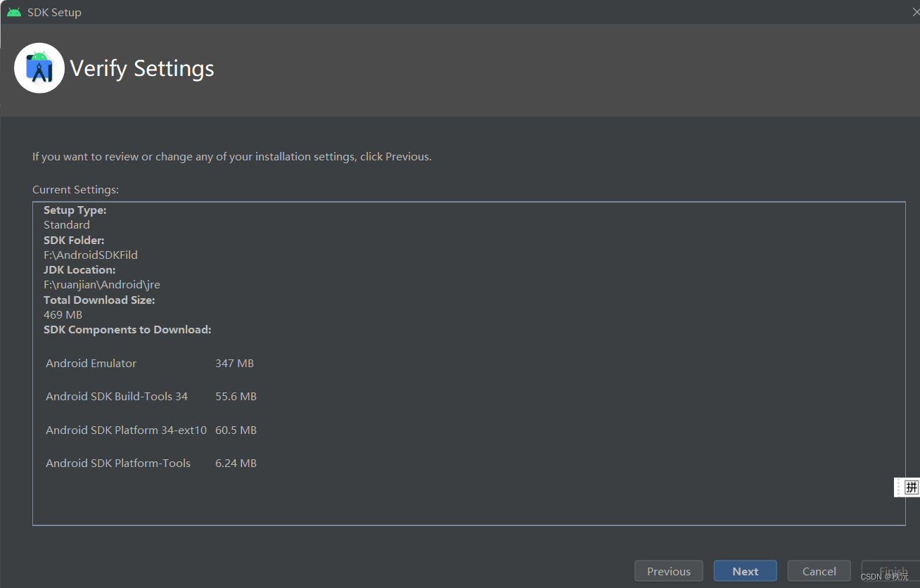
Task: Click the 'SDK Folder:' label
Action: [x=74, y=241]
